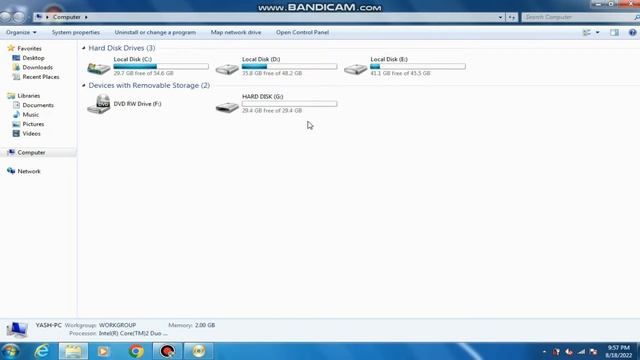This screenshot has width=640, height=360.
Task: Open the Organize dropdown menu
Action: (x=21, y=32)
